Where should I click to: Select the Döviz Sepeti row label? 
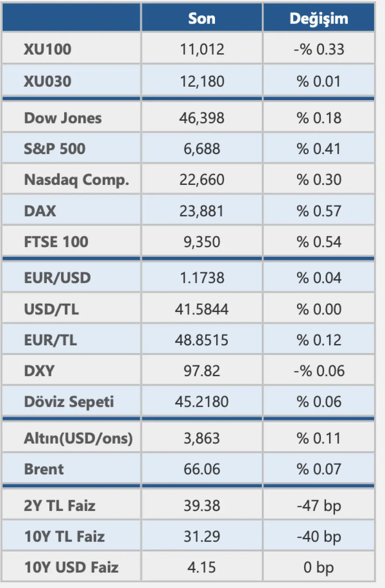pyautogui.click(x=69, y=402)
